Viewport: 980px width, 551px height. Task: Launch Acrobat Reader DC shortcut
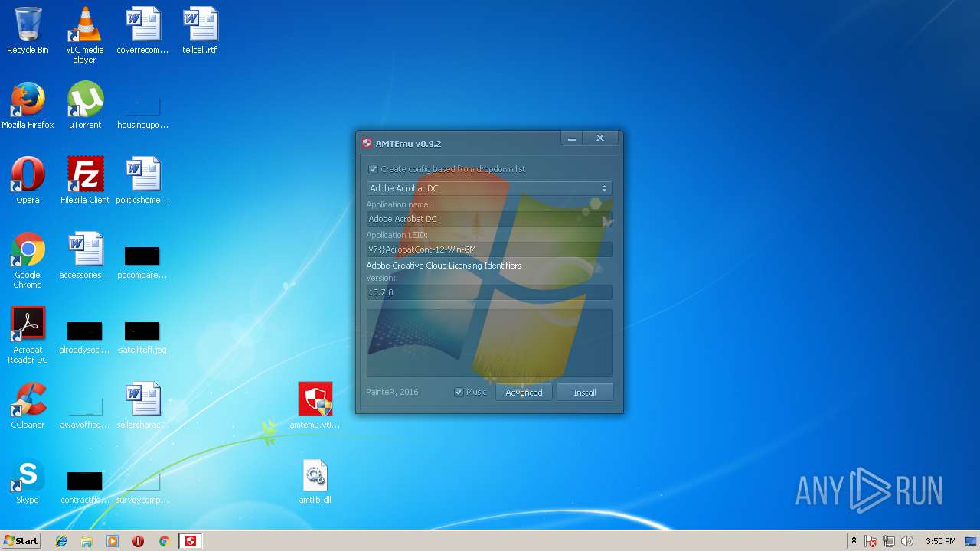pos(28,335)
